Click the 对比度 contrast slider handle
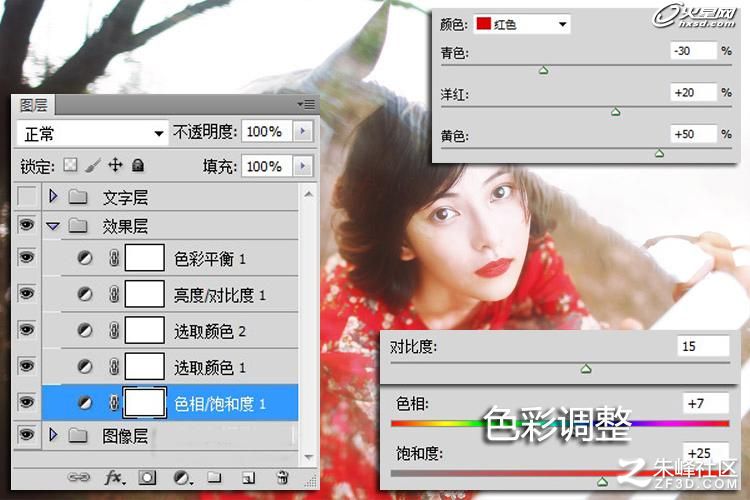 tap(586, 368)
